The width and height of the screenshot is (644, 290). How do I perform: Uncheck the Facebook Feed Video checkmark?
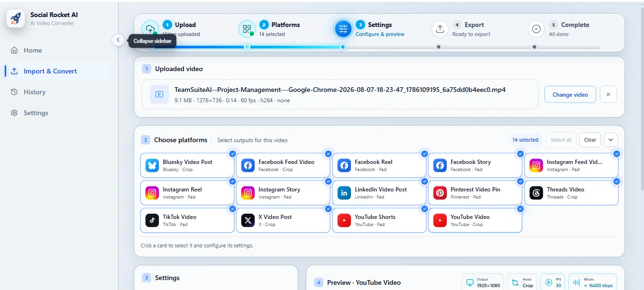(x=328, y=154)
